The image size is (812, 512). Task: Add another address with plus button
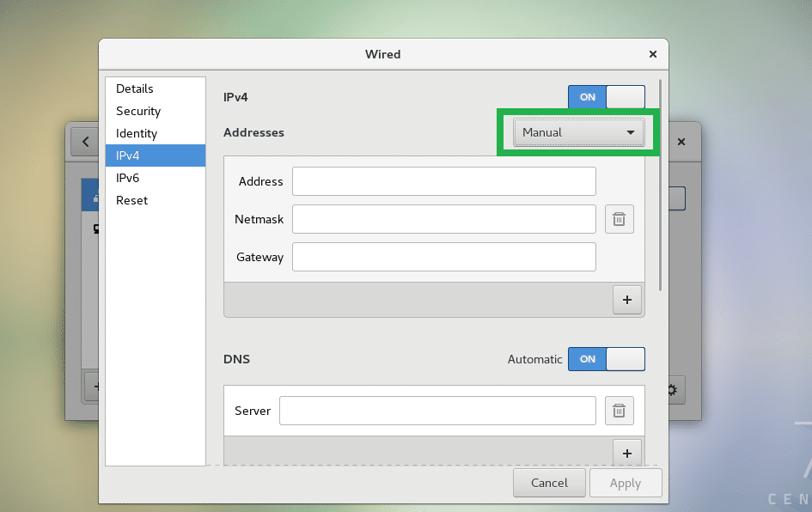click(x=626, y=300)
